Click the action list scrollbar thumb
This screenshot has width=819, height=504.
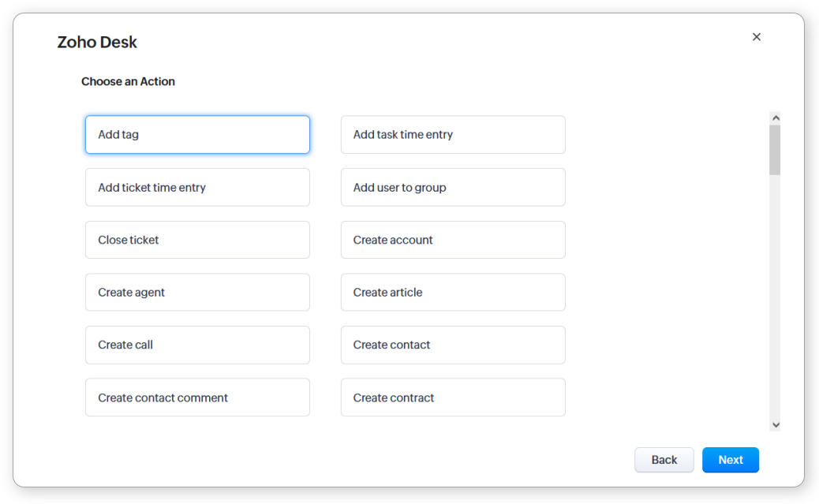[775, 150]
